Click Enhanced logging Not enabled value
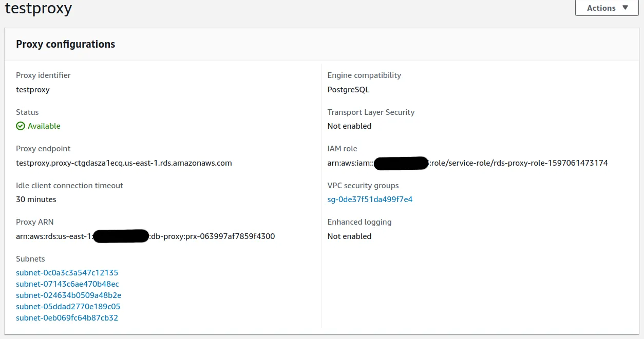Screen dimensions: 644x339 (349, 236)
